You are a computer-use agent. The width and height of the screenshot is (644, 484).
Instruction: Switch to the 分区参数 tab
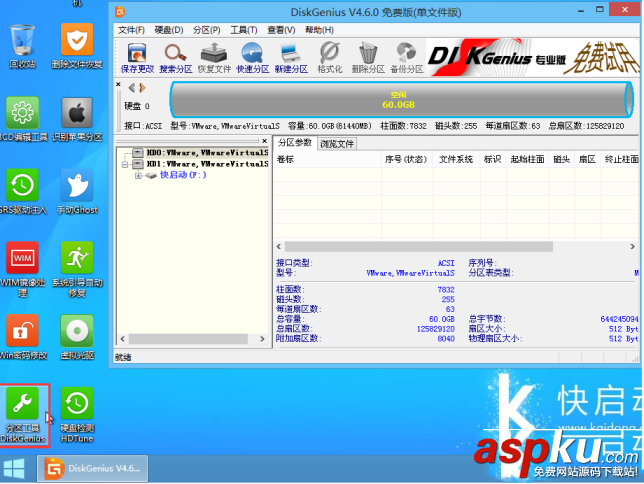294,143
